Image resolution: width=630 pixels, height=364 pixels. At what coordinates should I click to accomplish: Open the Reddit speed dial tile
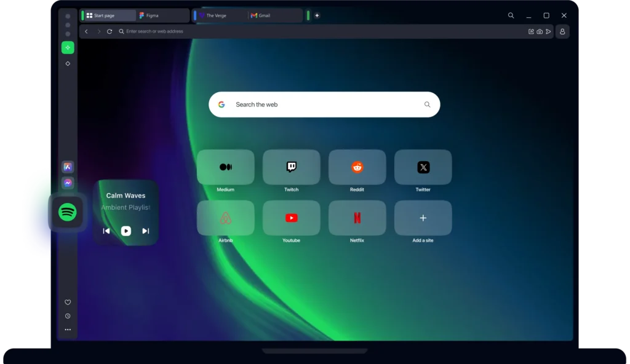[x=357, y=167]
